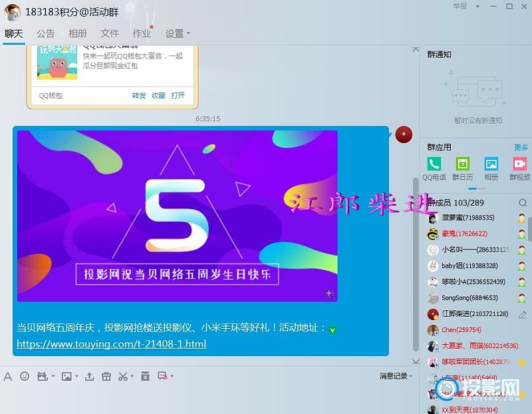Viewport: 532px width, 414px height.
Task: Click the font style 'A' icon
Action: [x=8, y=377]
